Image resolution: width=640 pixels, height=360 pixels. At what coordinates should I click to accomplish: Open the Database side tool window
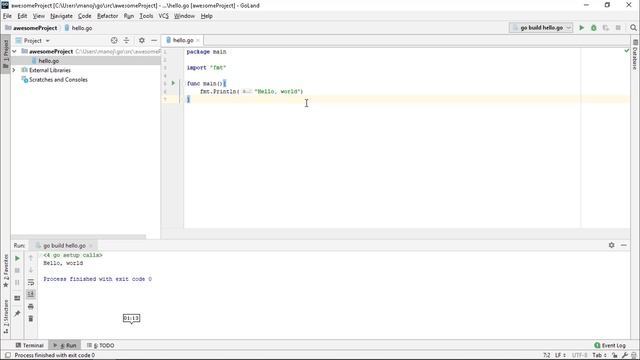pos(635,55)
